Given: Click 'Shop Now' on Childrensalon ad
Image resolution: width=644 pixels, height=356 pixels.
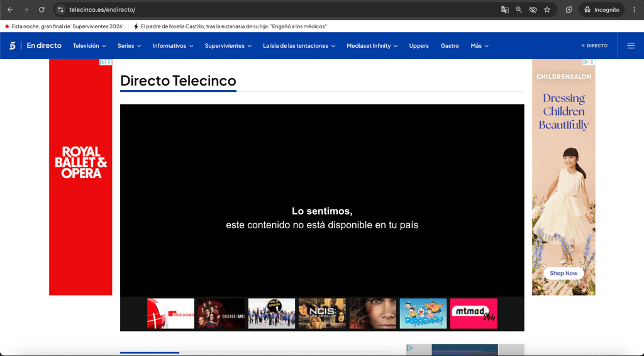Looking at the screenshot, I should click(563, 273).
